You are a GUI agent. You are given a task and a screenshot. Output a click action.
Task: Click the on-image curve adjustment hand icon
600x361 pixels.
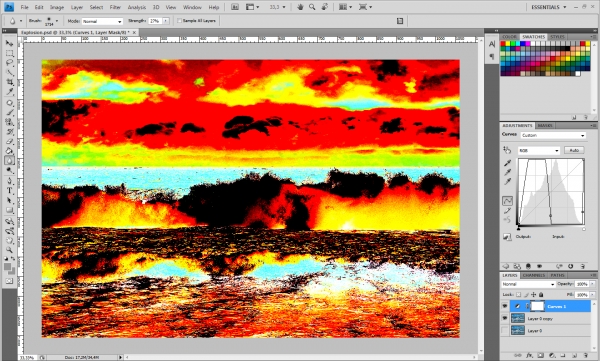[x=507, y=150]
